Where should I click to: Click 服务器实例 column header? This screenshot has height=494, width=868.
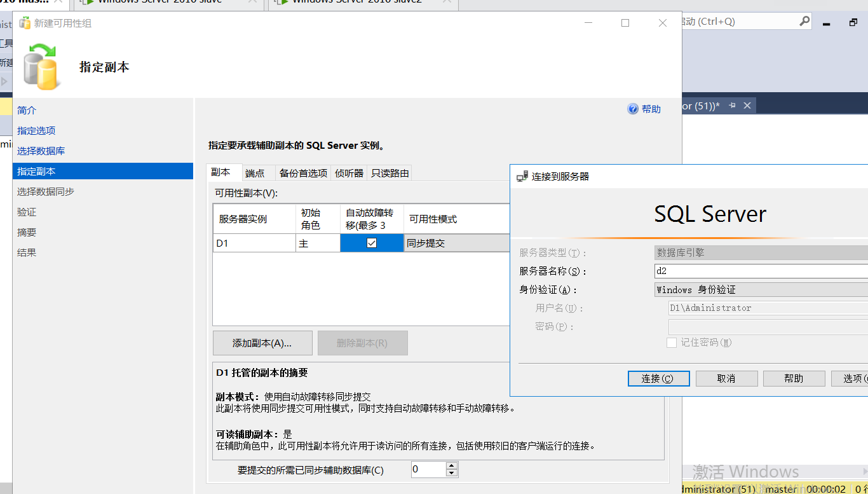[254, 219]
